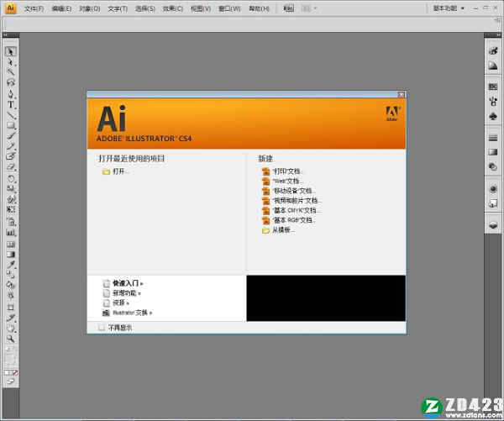Select the Column Graph tool
This screenshot has height=421, width=504.
pos(11,233)
